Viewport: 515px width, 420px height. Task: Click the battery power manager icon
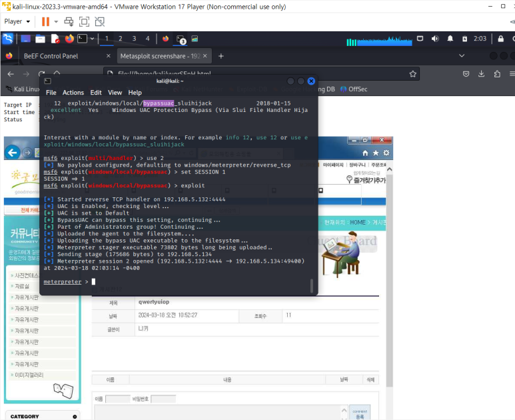coord(464,39)
